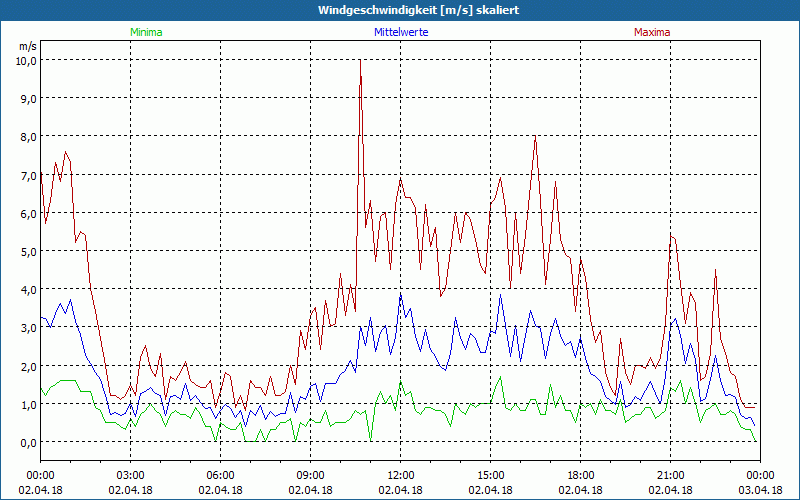Image resolution: width=800 pixels, height=500 pixels.
Task: Click the 9,0 y-axis value
Action: [x=29, y=98]
